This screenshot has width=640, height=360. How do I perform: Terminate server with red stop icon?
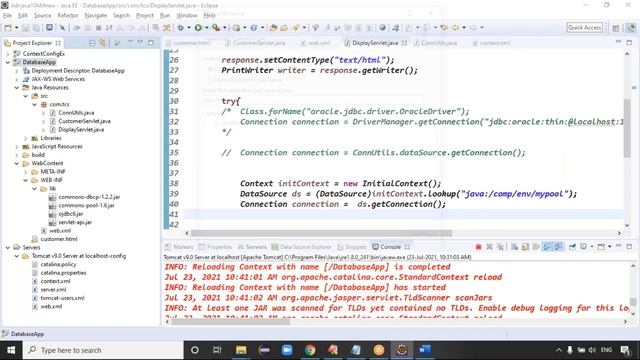478,247
